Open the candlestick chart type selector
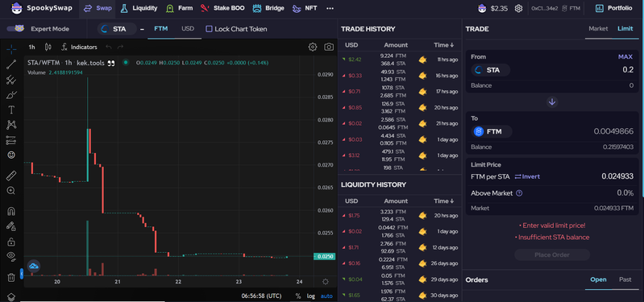 [x=48, y=47]
